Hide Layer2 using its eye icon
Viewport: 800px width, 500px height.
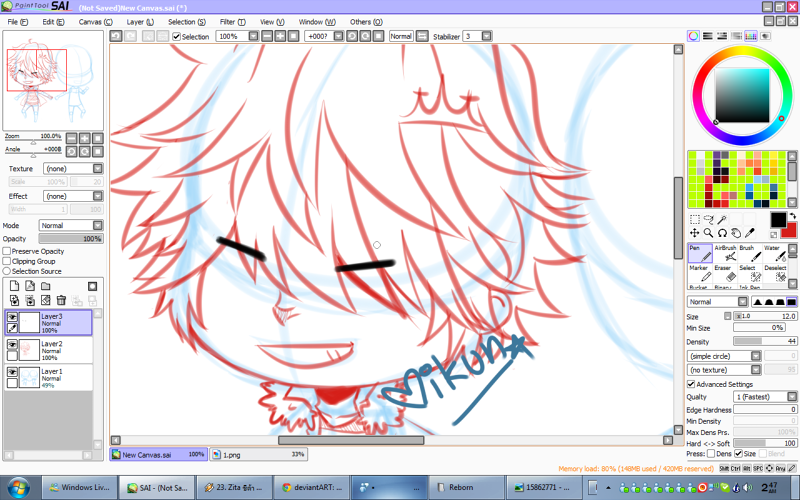(12, 344)
